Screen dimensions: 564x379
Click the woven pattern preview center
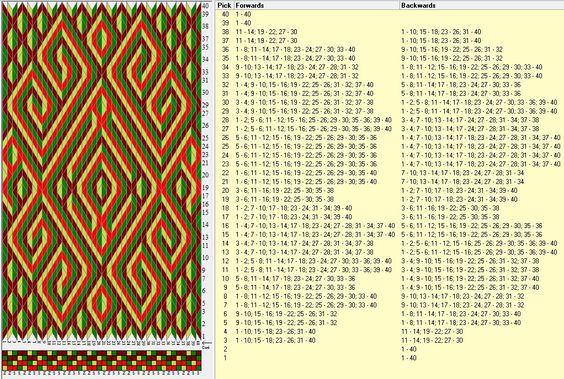click(101, 171)
